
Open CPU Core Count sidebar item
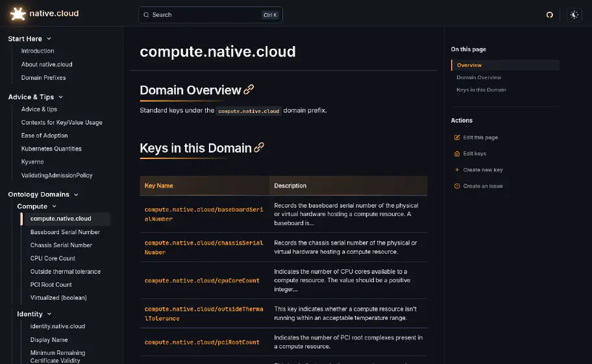coord(53,258)
